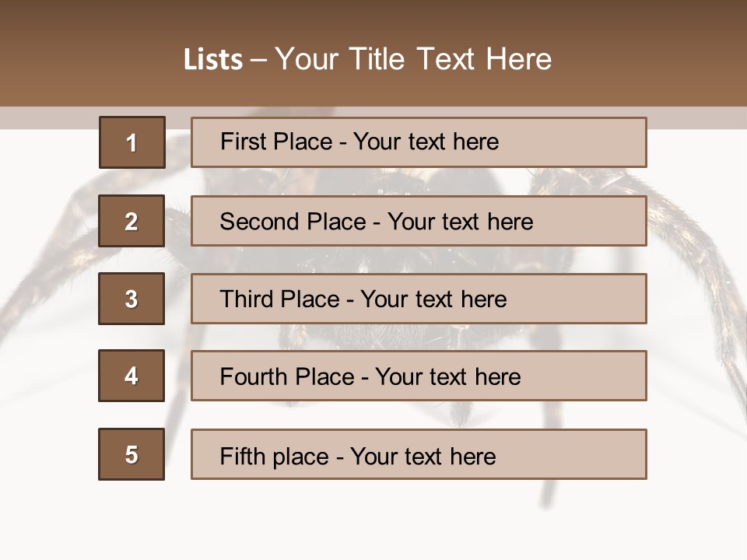Viewport: 747px width, 560px height.
Task: Click the number 5 box
Action: pos(132,454)
